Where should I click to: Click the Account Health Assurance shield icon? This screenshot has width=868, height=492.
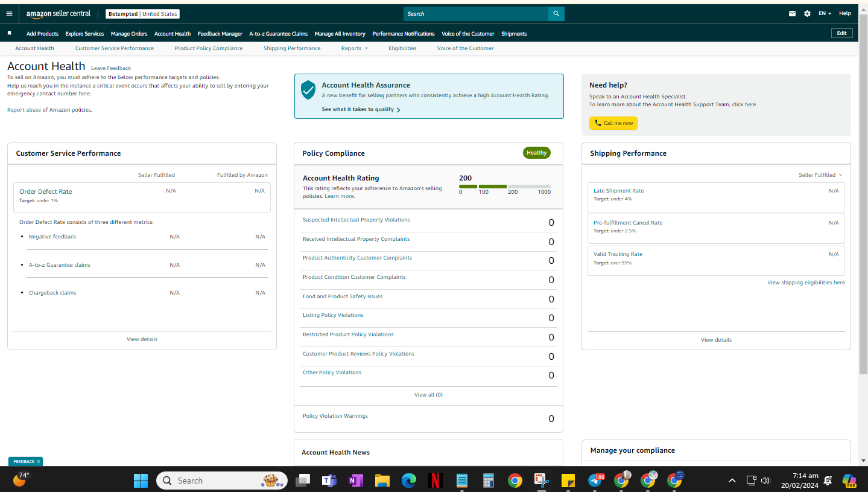point(308,89)
